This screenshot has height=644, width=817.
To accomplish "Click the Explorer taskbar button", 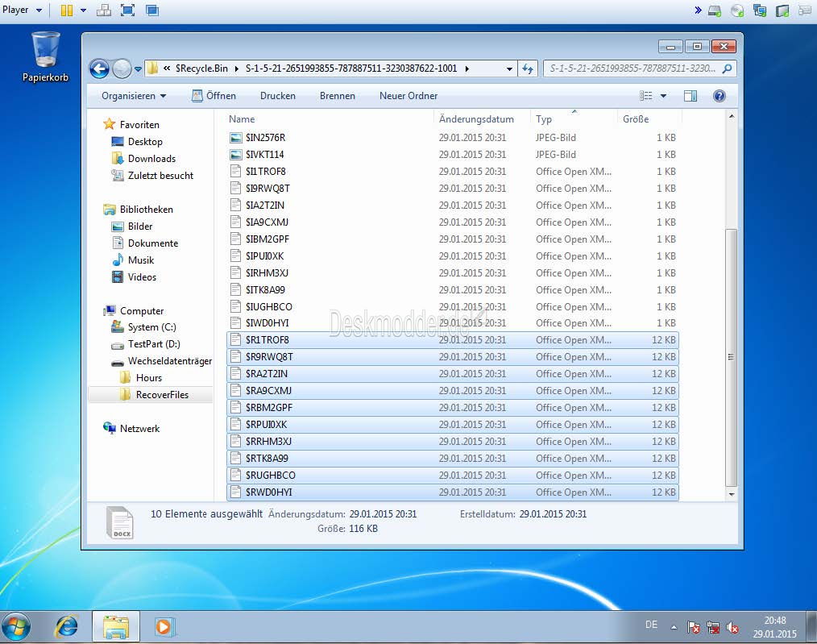I will coord(116,627).
